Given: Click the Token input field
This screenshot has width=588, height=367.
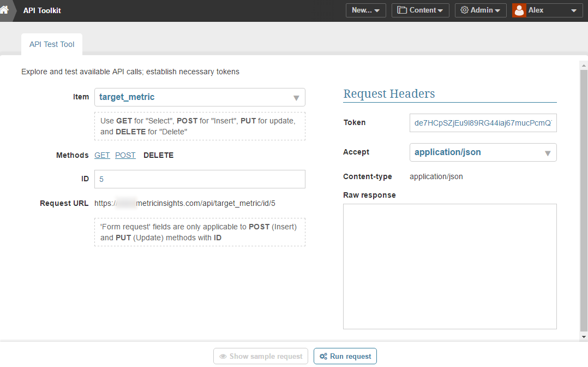Looking at the screenshot, I should pyautogui.click(x=483, y=123).
